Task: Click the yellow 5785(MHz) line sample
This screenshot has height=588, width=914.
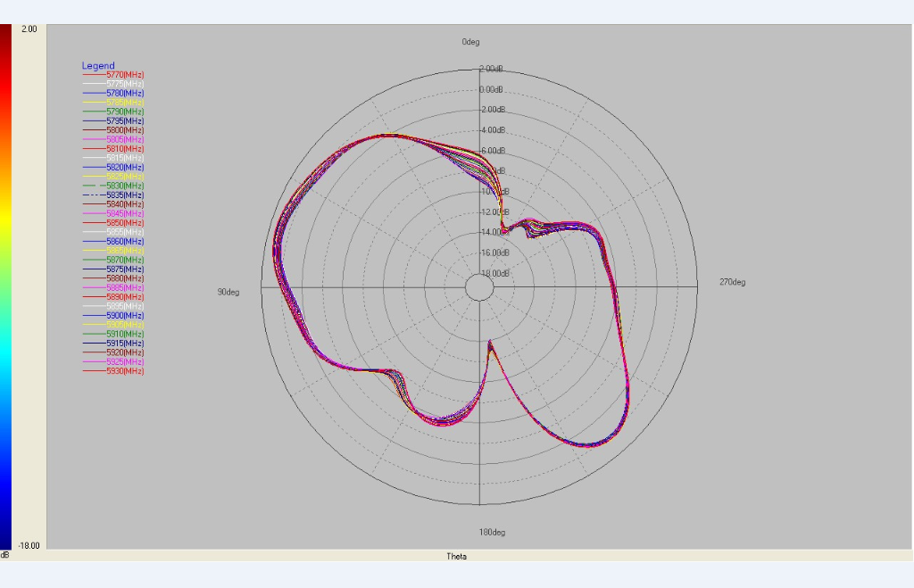Action: tap(94, 102)
